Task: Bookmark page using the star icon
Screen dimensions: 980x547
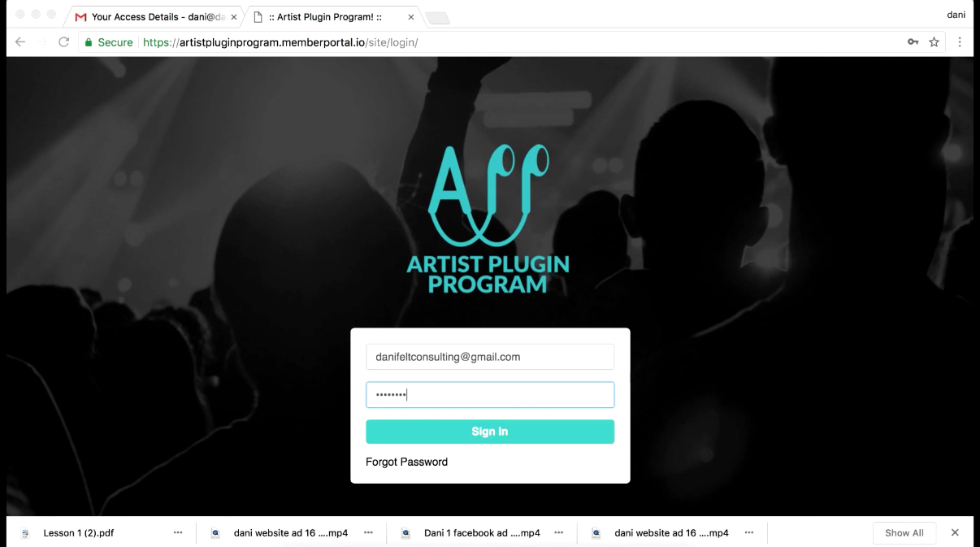Action: (934, 42)
